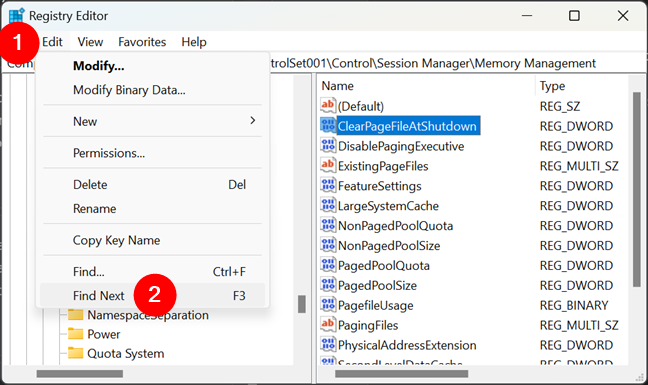
Task: Click the DWORD icon beside LargeSystemCache
Action: click(x=328, y=205)
